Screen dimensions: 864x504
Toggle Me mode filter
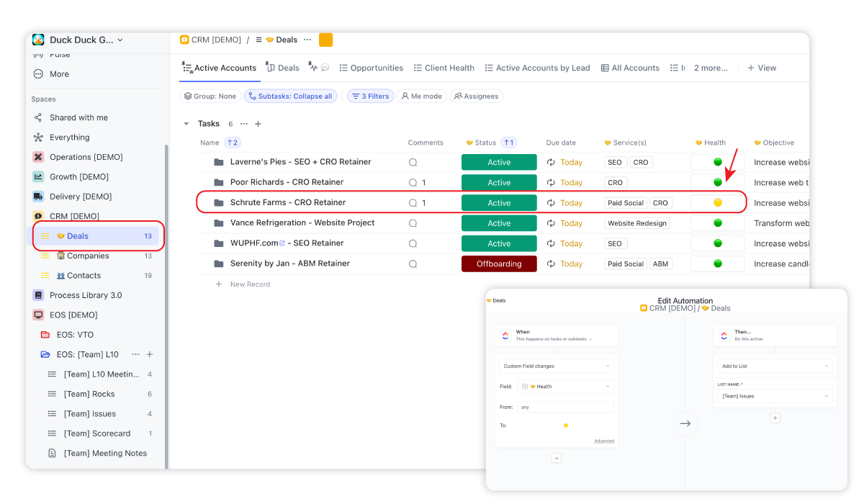pyautogui.click(x=422, y=96)
